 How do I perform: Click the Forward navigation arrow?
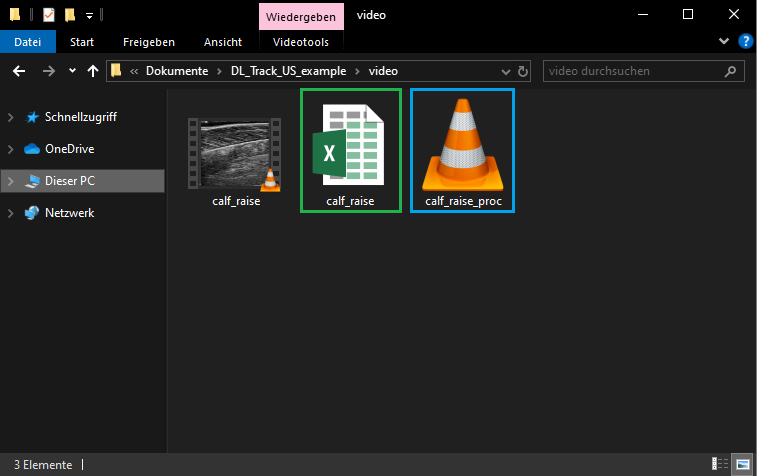tap(48, 71)
